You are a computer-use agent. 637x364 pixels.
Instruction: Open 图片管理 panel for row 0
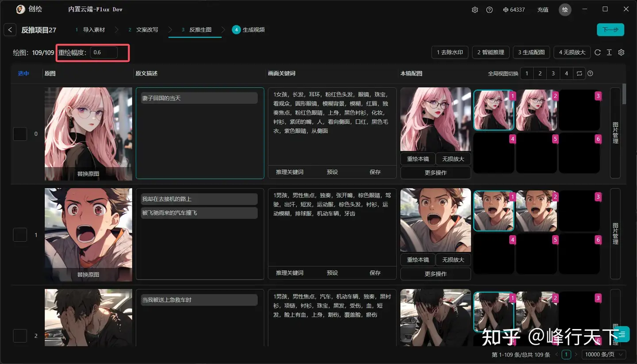(615, 133)
